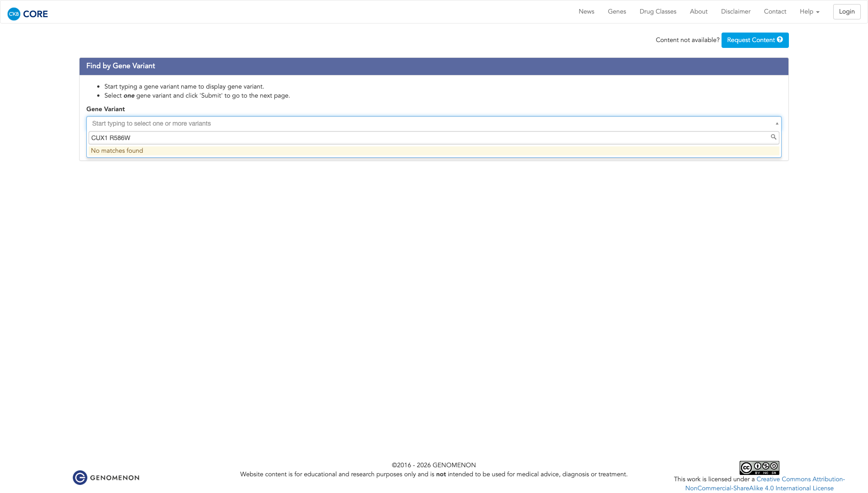Go to the Genes page

pos(617,12)
